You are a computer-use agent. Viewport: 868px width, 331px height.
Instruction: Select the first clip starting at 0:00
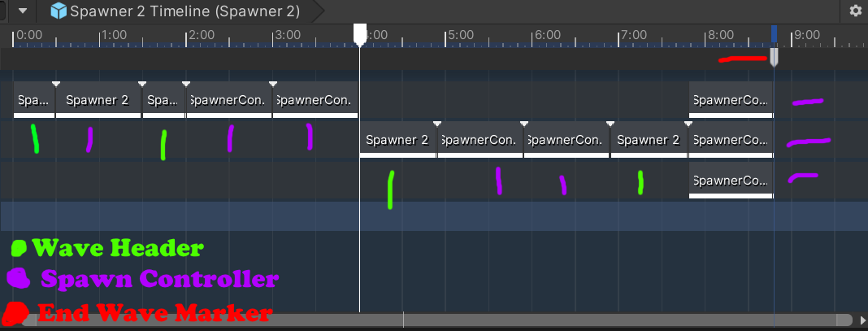coord(34,101)
